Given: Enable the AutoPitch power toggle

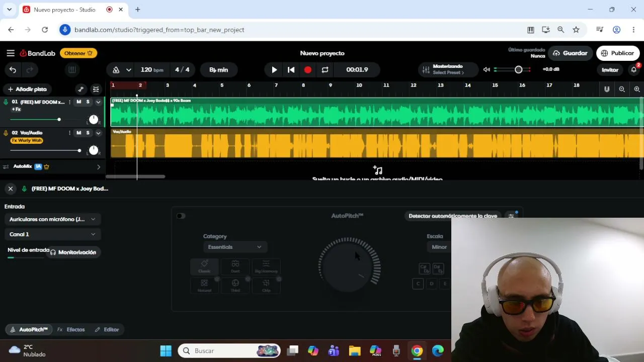Looking at the screenshot, I should pyautogui.click(x=181, y=216).
